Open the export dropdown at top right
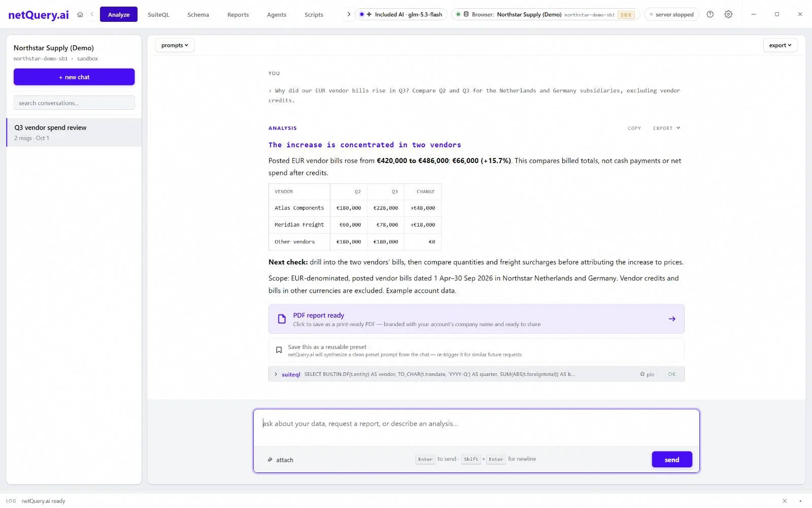This screenshot has width=812, height=508. pos(780,45)
